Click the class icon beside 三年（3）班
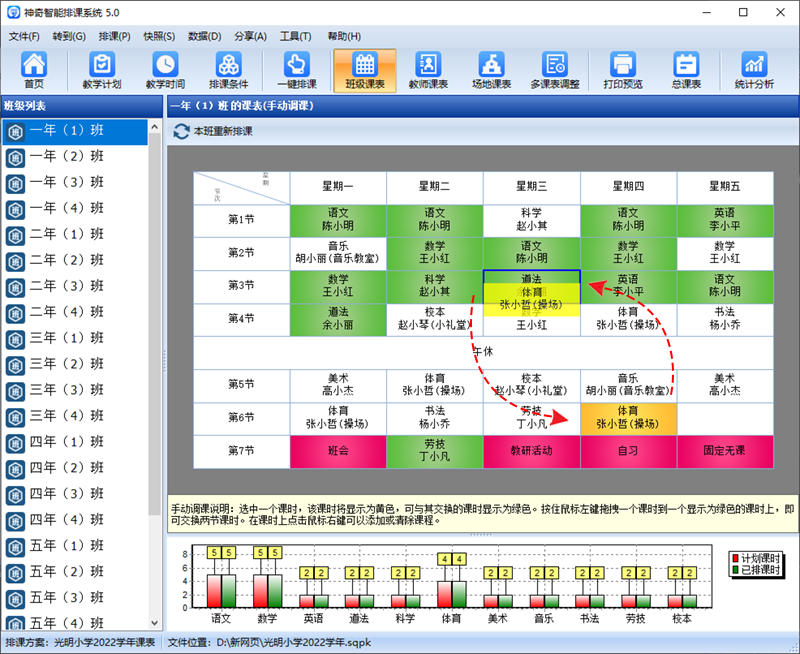This screenshot has width=800, height=654. (x=15, y=391)
